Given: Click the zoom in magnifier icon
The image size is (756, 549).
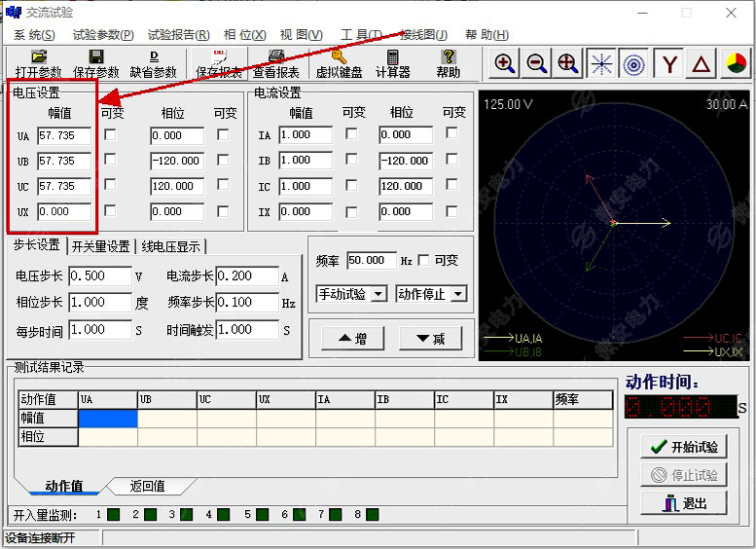Looking at the screenshot, I should click(x=505, y=64).
